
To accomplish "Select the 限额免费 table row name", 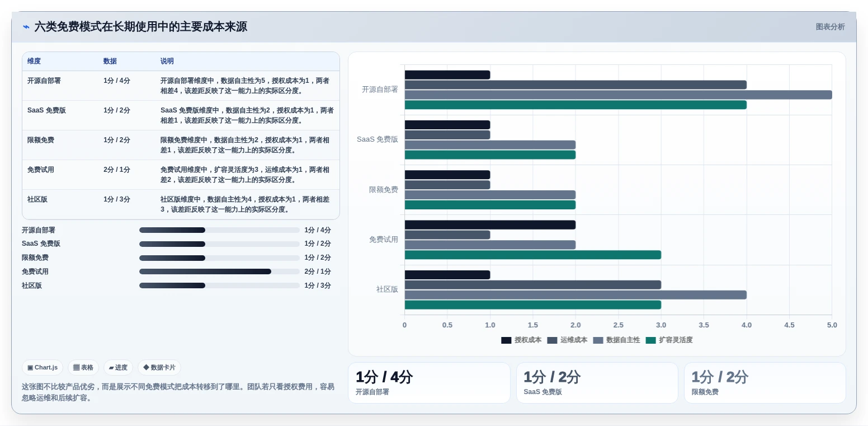I will tap(41, 140).
